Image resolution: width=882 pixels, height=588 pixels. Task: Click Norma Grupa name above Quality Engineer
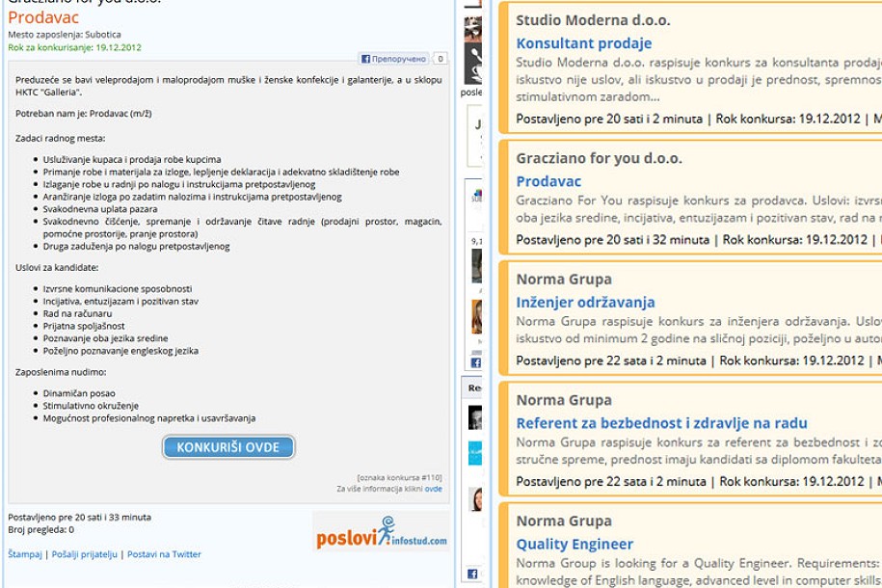tap(564, 521)
